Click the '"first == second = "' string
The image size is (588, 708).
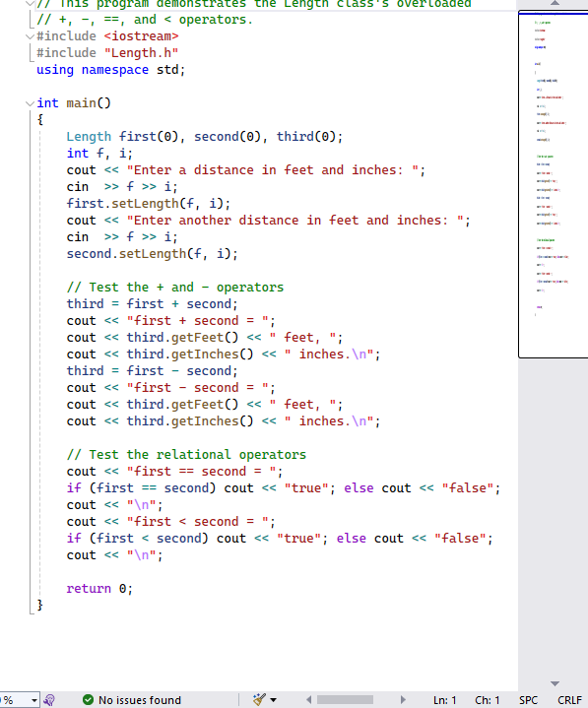202,472
